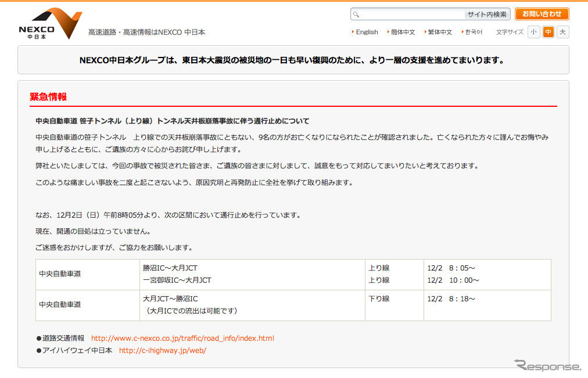Viewport: 588px width, 378px height.
Task: Click the Response. watermark logo
Action: (547, 366)
